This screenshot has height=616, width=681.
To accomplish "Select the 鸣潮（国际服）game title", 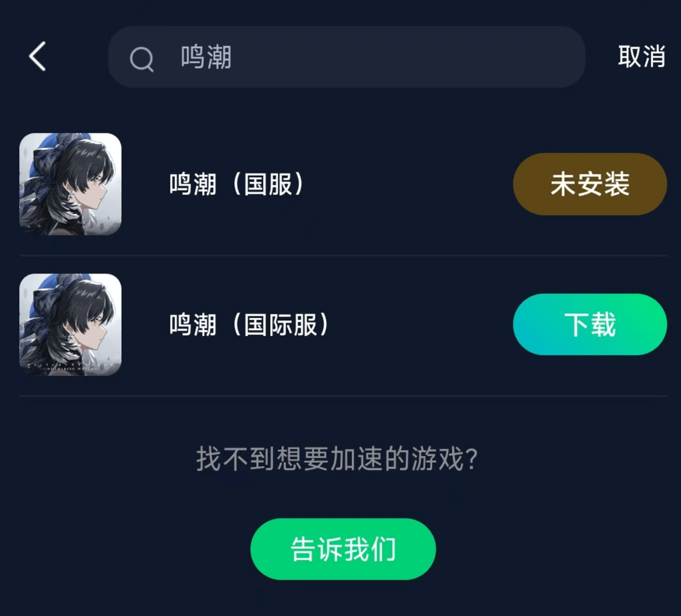I will (249, 325).
